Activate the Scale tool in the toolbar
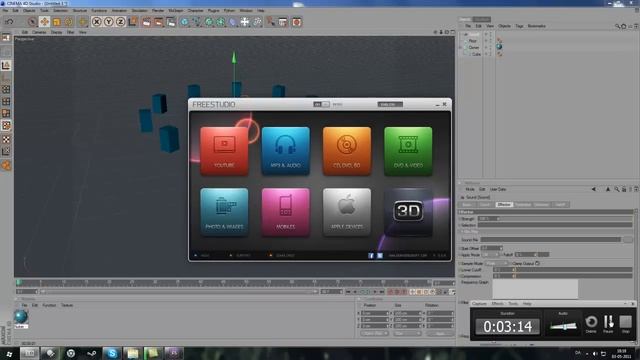The height and width of the screenshot is (360, 640). [x=57, y=22]
